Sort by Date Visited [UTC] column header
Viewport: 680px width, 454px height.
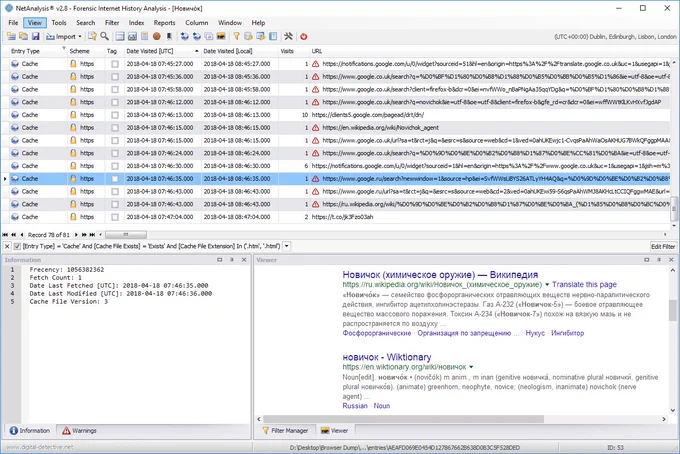click(x=162, y=51)
